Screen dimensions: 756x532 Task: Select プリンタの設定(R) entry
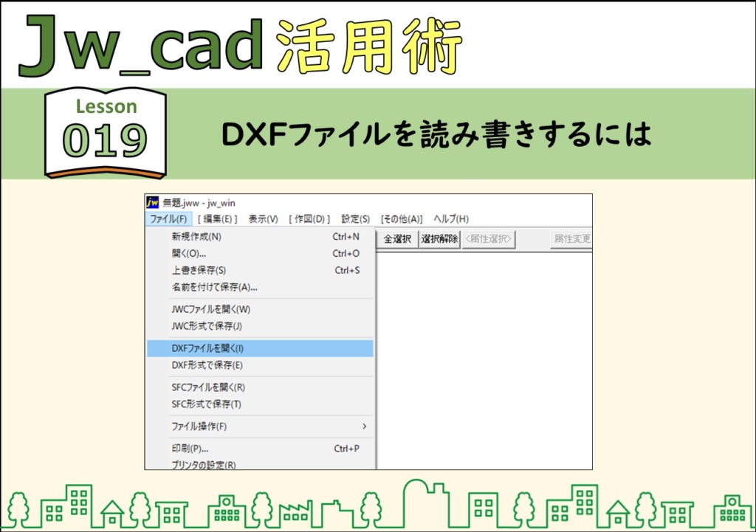point(261,464)
